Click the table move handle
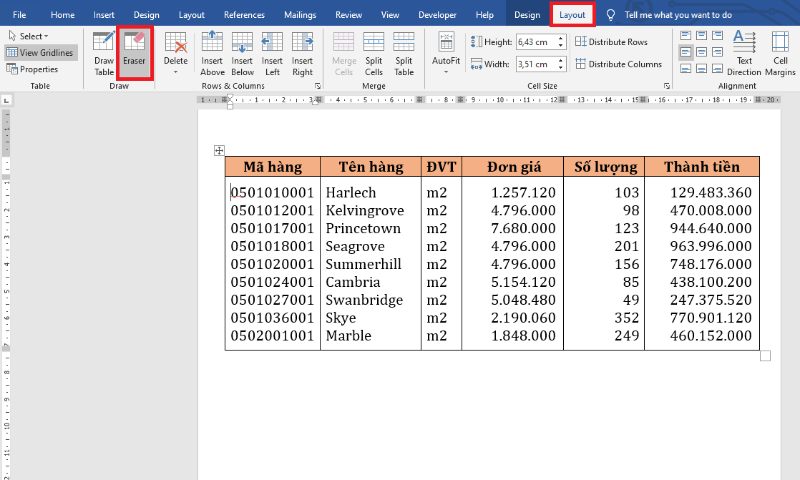 click(219, 150)
